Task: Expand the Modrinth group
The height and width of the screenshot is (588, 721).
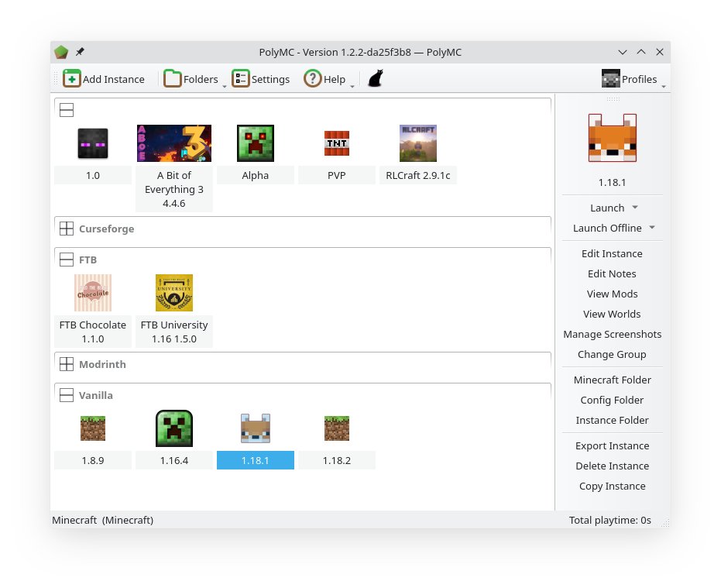Action: coord(67,364)
